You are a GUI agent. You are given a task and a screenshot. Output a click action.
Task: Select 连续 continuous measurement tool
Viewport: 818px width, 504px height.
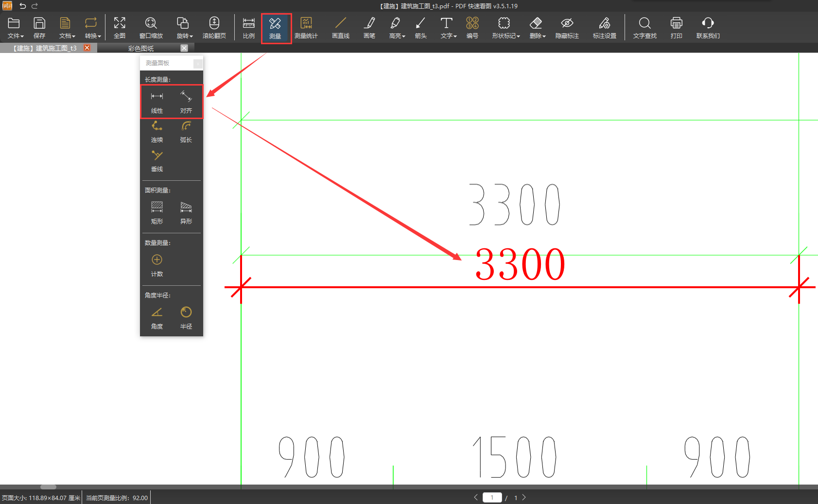[x=157, y=132]
